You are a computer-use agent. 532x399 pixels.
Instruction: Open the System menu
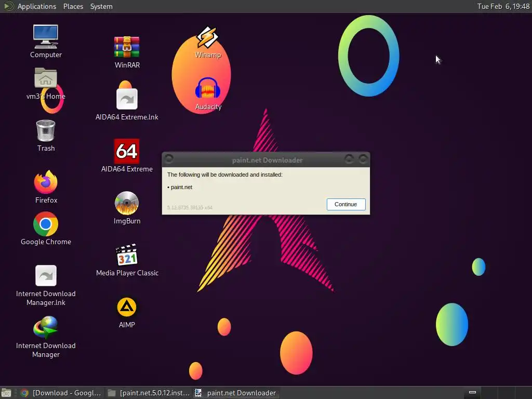[101, 6]
